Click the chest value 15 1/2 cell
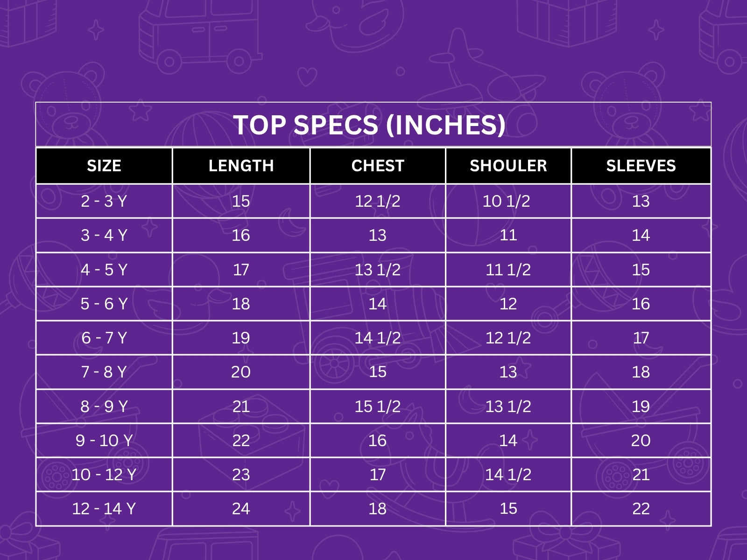This screenshot has height=560, width=747. point(378,406)
